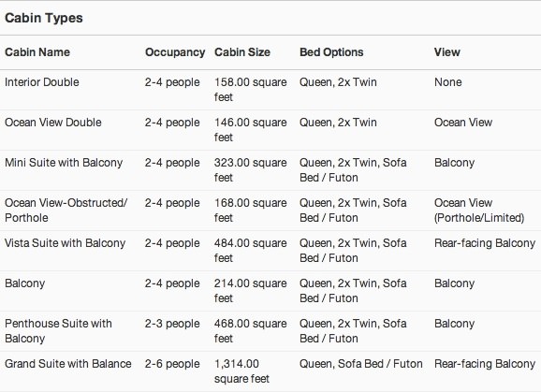Select the 2-6 people occupancy cell

(172, 364)
